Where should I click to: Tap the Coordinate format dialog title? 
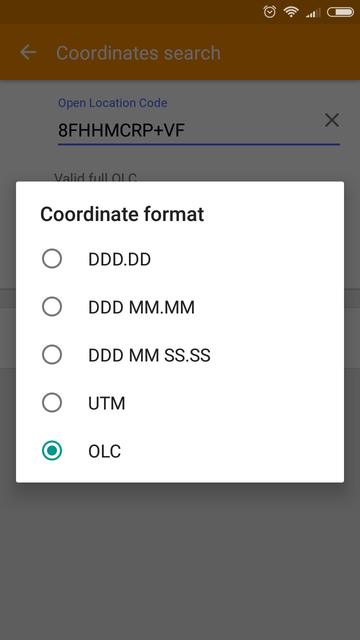(x=122, y=214)
